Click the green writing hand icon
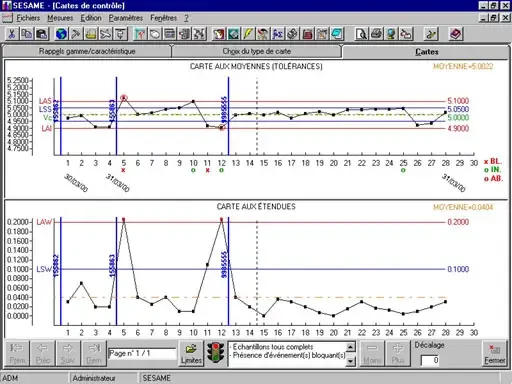The width and height of the screenshot is (512, 384). [x=431, y=34]
